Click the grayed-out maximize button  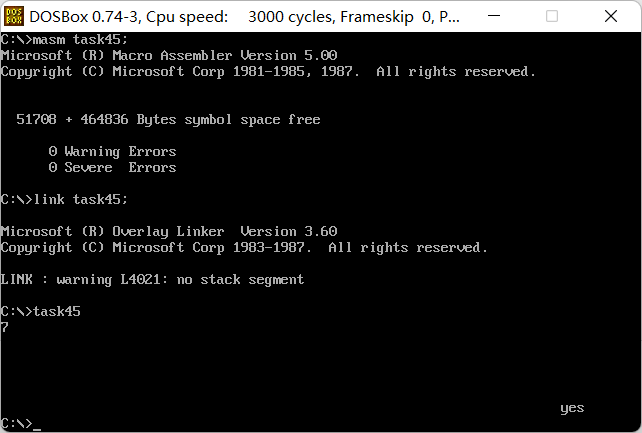tap(552, 16)
